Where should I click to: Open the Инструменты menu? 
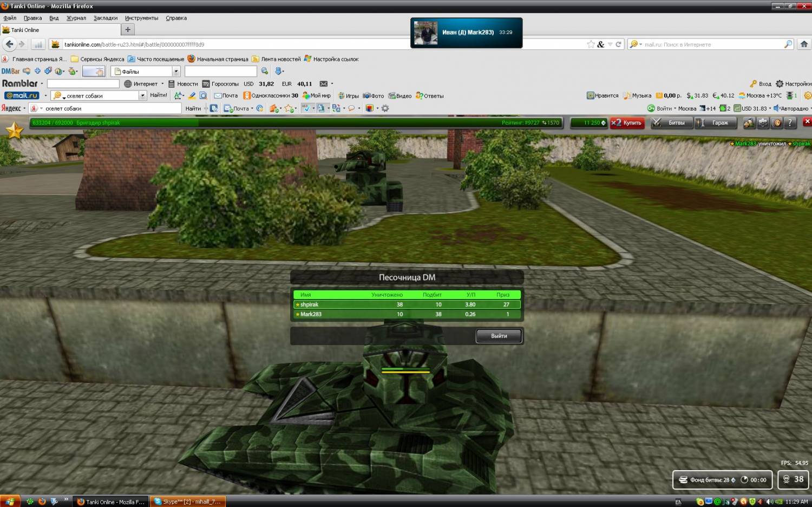(x=142, y=18)
